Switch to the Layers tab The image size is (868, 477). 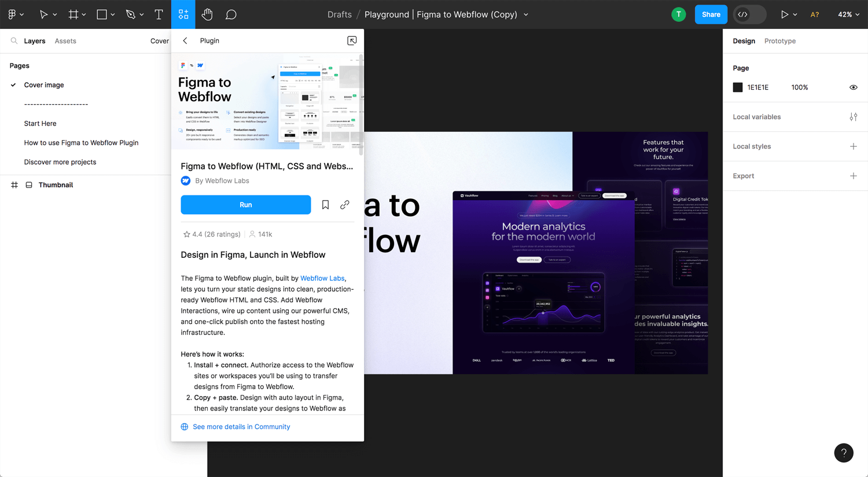pos(35,41)
